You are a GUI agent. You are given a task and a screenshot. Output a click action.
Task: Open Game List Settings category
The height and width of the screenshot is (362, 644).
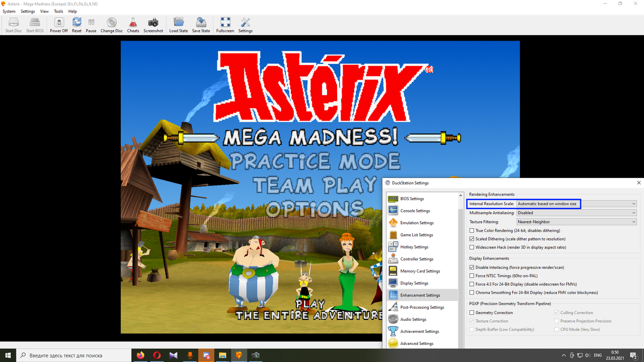point(422,235)
